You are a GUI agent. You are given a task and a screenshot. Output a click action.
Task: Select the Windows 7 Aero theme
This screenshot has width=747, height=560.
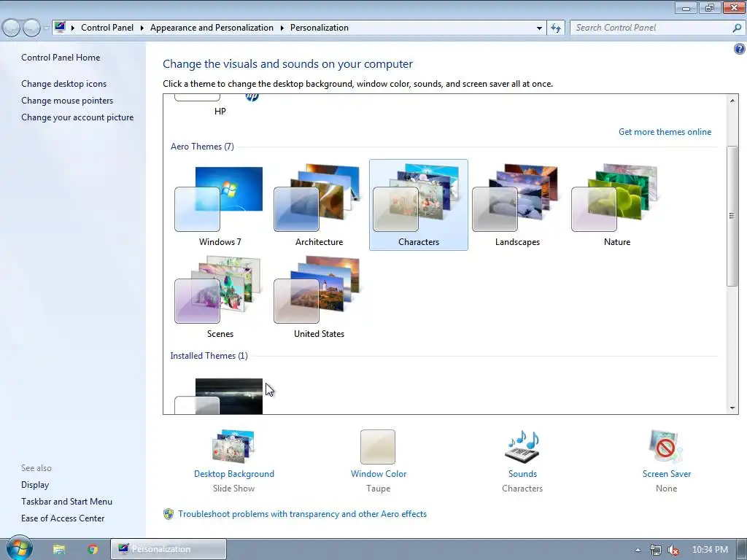coord(220,205)
